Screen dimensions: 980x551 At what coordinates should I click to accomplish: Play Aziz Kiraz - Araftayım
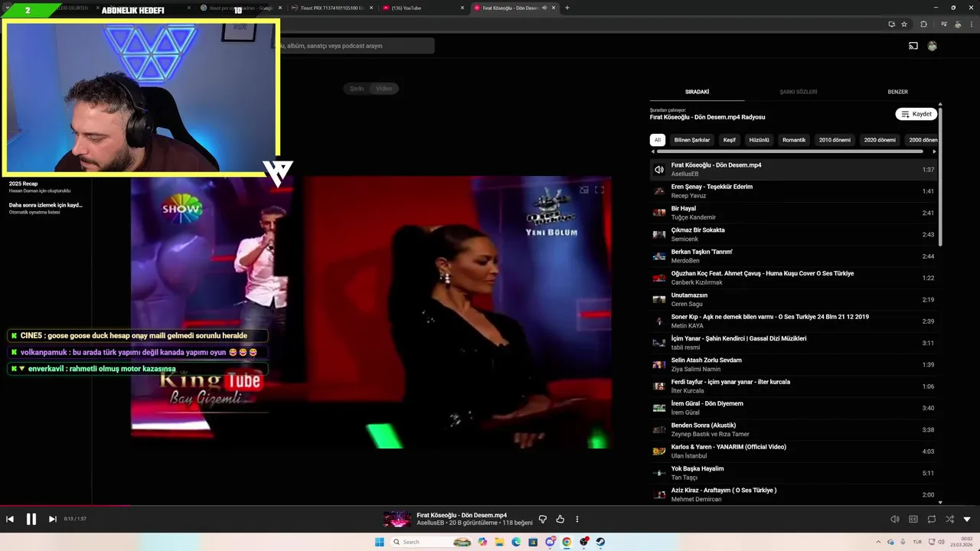point(793,494)
